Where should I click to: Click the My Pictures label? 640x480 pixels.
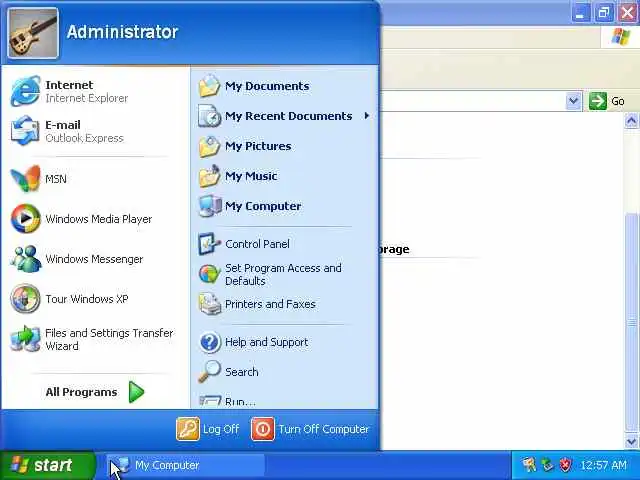pyautogui.click(x=258, y=146)
